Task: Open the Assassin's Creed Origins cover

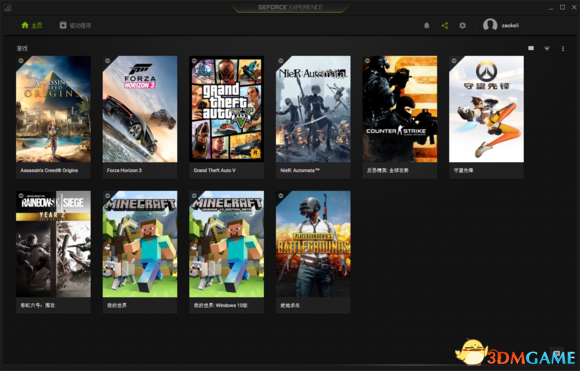Action: (53, 109)
